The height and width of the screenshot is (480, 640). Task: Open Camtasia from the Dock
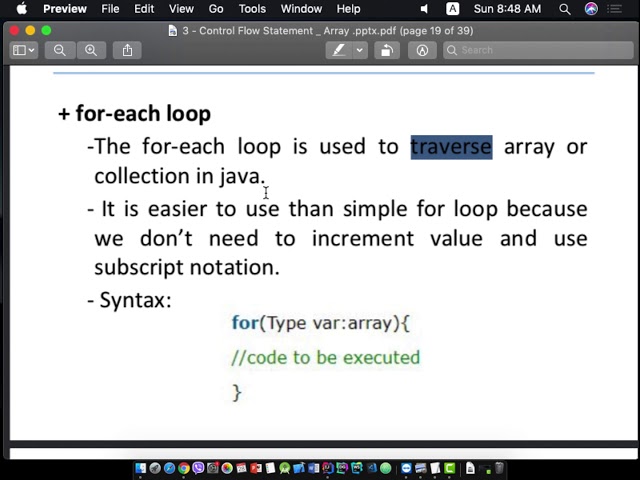coord(449,468)
